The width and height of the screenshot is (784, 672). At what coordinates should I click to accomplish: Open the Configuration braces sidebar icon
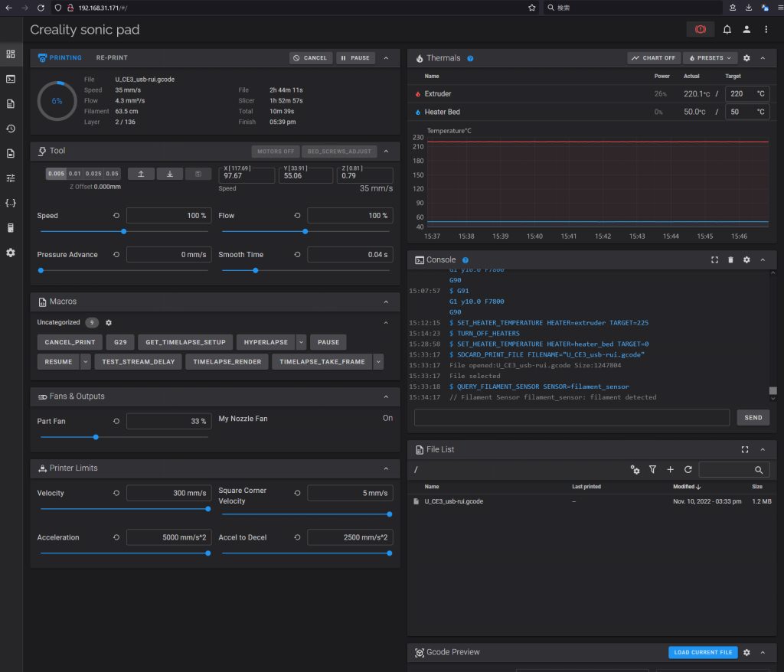click(11, 203)
